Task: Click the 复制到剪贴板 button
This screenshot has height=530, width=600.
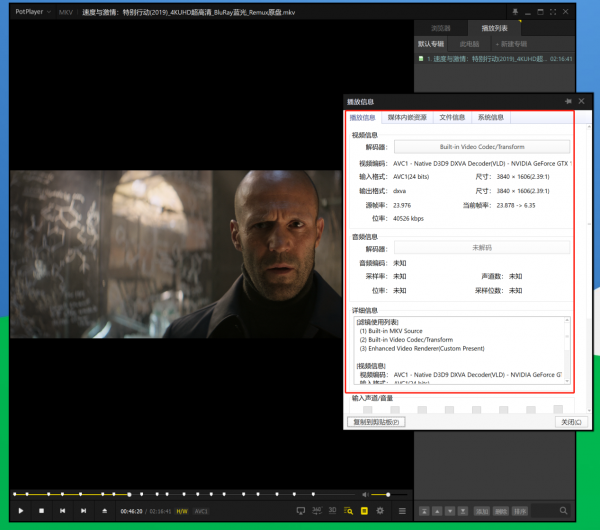Action: (377, 422)
